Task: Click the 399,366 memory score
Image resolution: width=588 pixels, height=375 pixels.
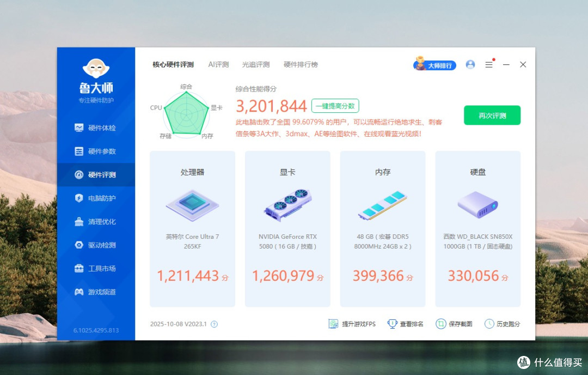Action: click(378, 276)
